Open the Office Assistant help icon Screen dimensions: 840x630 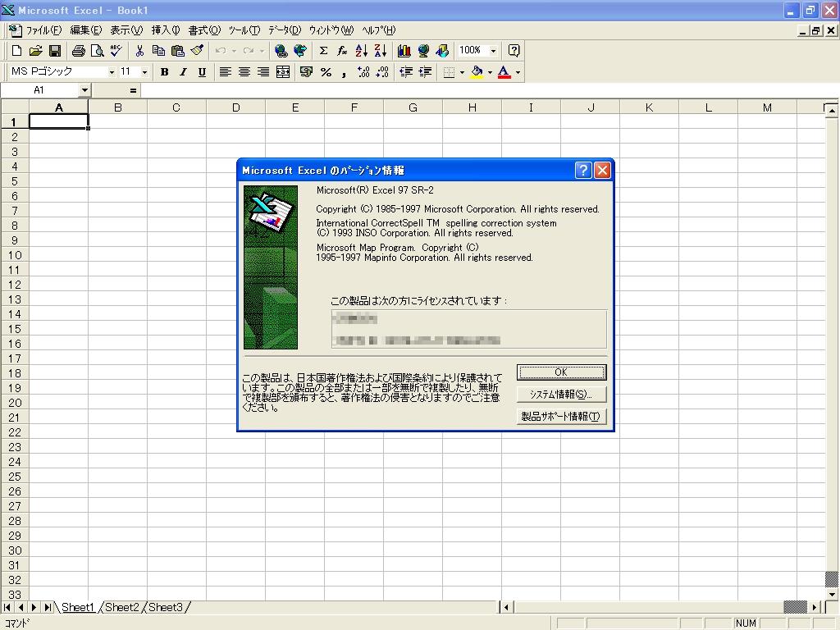pos(514,51)
